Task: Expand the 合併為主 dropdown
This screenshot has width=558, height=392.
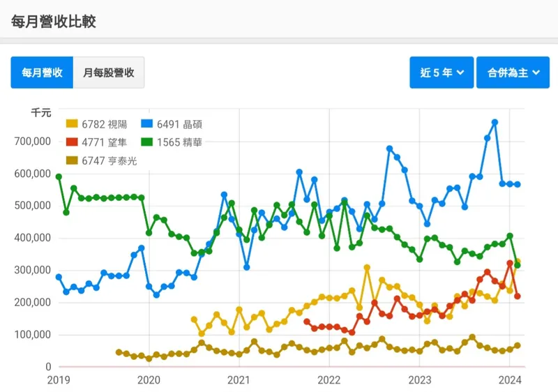Action: (x=513, y=73)
